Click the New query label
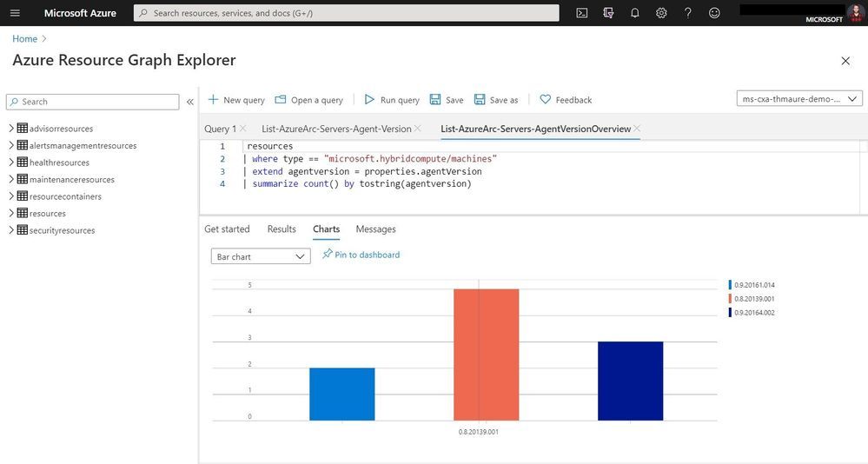The width and height of the screenshot is (868, 464). [x=244, y=100]
